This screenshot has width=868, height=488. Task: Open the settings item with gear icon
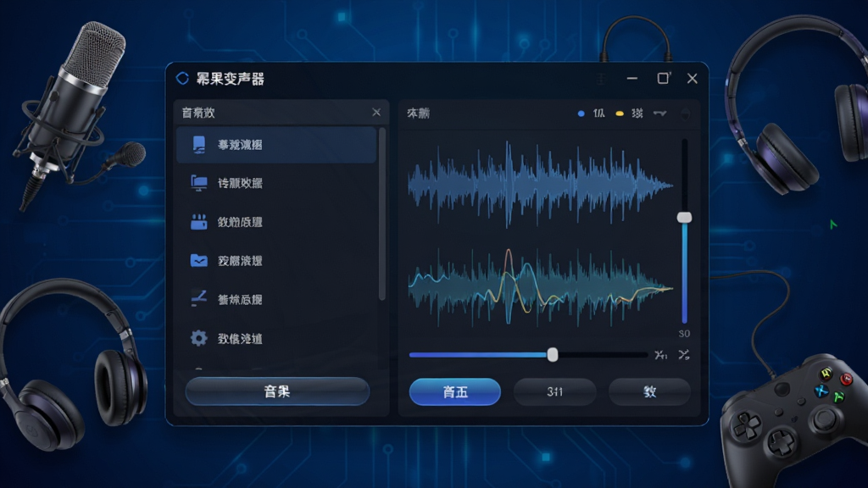click(x=276, y=338)
